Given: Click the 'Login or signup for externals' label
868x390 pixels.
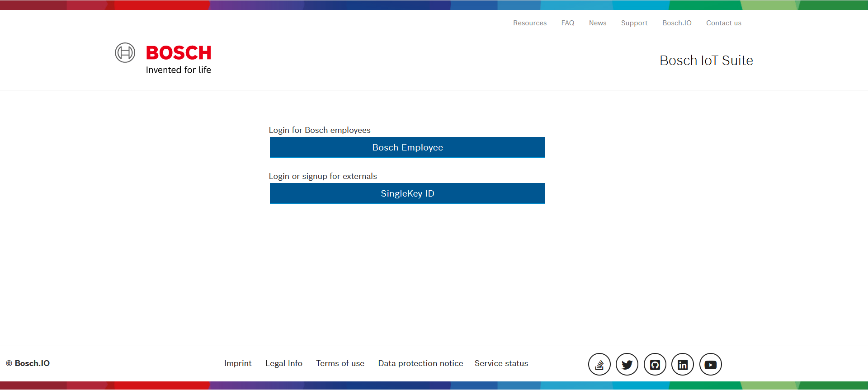Looking at the screenshot, I should tap(323, 176).
